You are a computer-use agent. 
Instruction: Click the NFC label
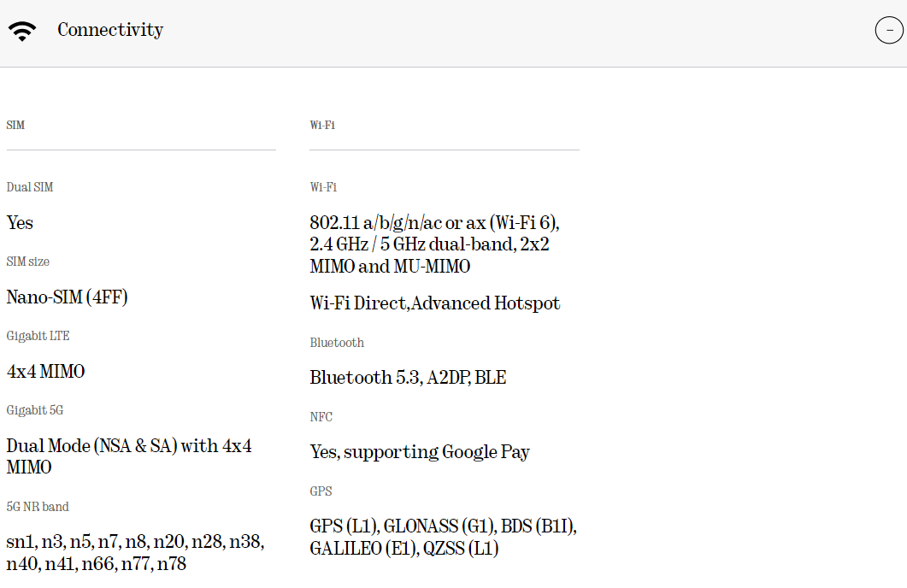click(x=321, y=417)
